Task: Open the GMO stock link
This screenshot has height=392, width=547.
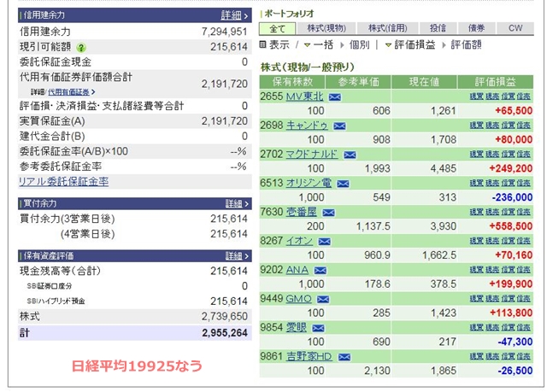Action: coord(298,298)
